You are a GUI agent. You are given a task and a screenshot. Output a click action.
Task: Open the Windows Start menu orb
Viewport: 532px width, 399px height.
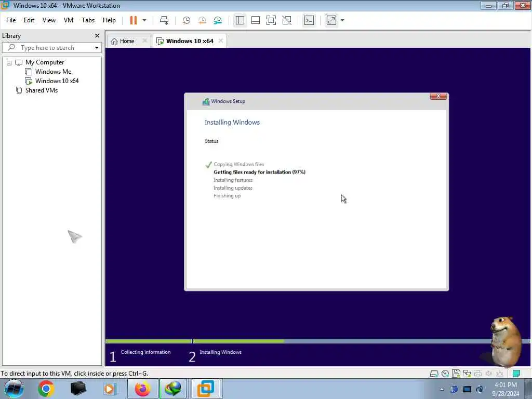coord(14,389)
